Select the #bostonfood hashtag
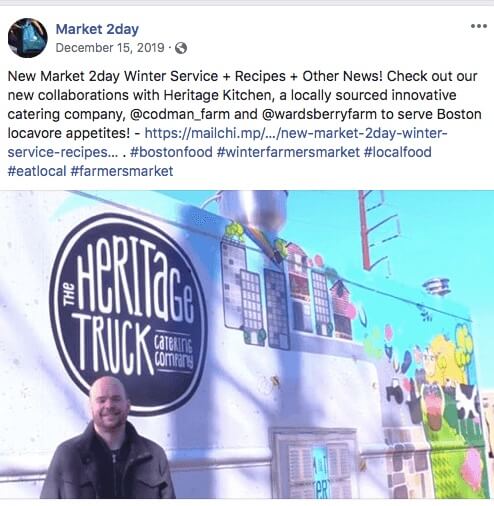Screen dimensions: 494x506 [171, 152]
